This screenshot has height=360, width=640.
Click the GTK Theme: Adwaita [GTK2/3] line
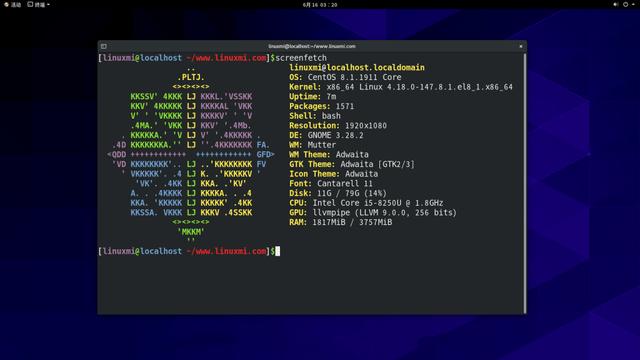click(x=352, y=164)
